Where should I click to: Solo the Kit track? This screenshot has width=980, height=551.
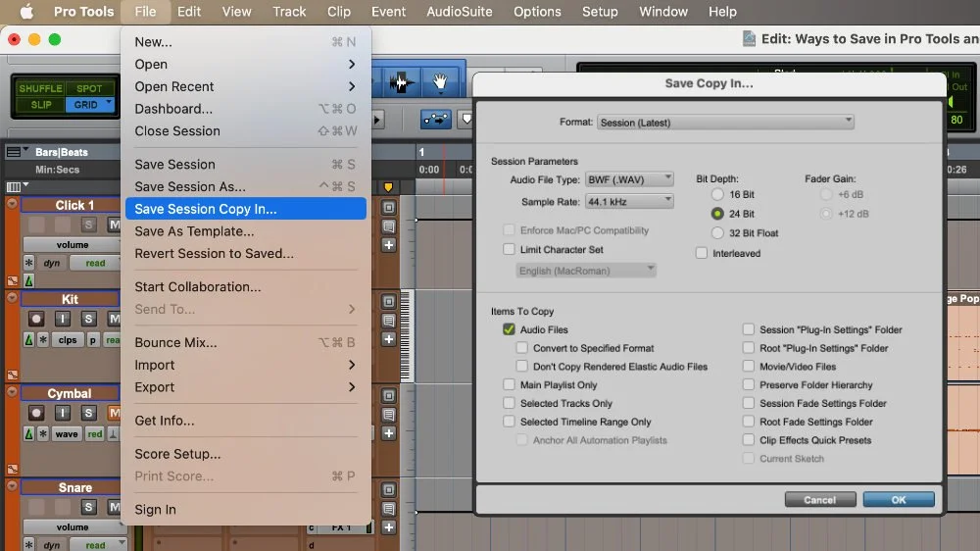click(x=89, y=319)
